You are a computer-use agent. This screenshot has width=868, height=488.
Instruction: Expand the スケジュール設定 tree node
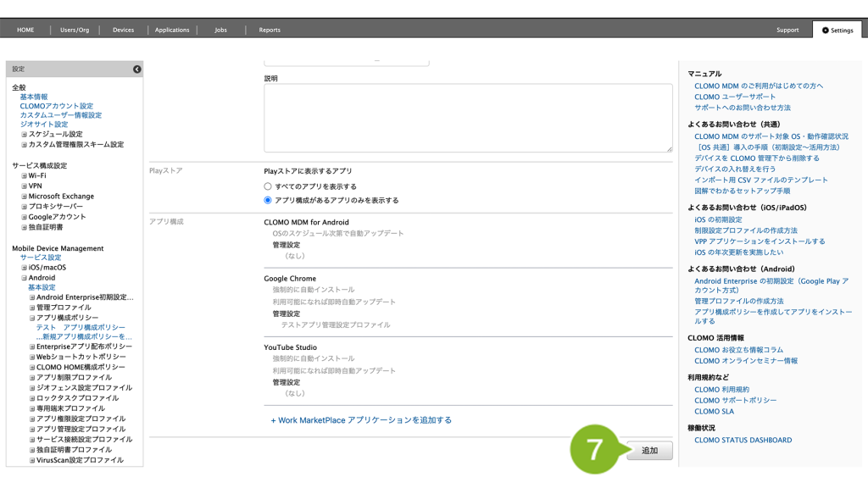tap(24, 134)
